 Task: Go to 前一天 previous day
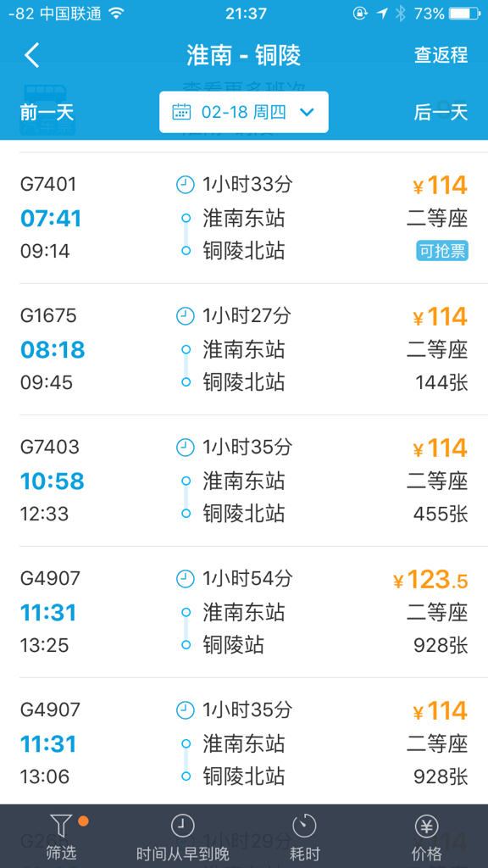(x=47, y=113)
